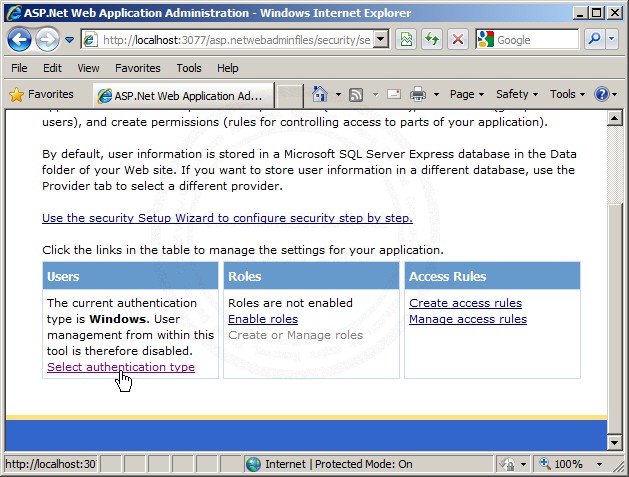The width and height of the screenshot is (629, 477).
Task: Click the disabled Create or Manage roles text
Action: 295,335
